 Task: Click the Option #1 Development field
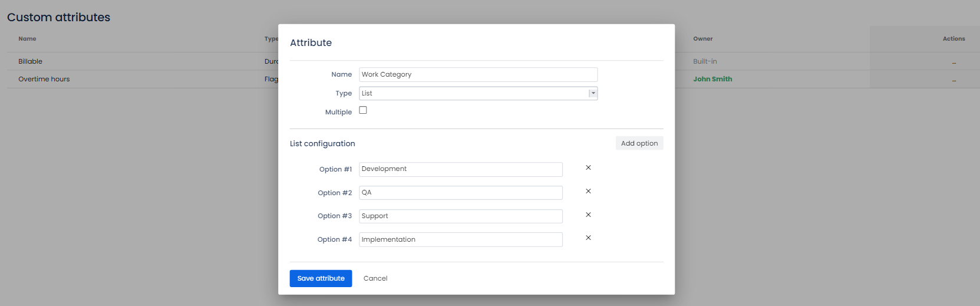(x=460, y=169)
